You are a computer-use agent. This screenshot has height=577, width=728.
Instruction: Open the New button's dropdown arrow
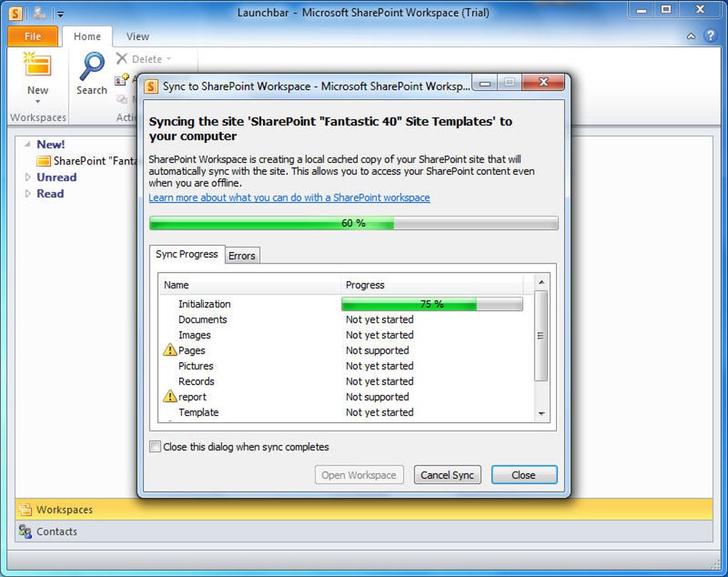tap(38, 101)
